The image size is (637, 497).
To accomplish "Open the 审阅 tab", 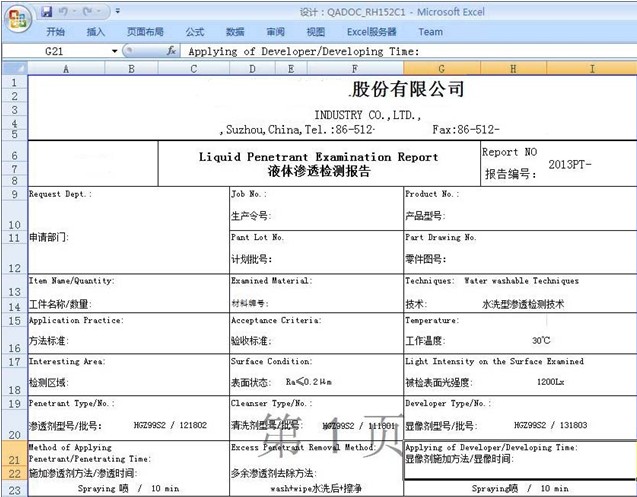I will coord(275,32).
